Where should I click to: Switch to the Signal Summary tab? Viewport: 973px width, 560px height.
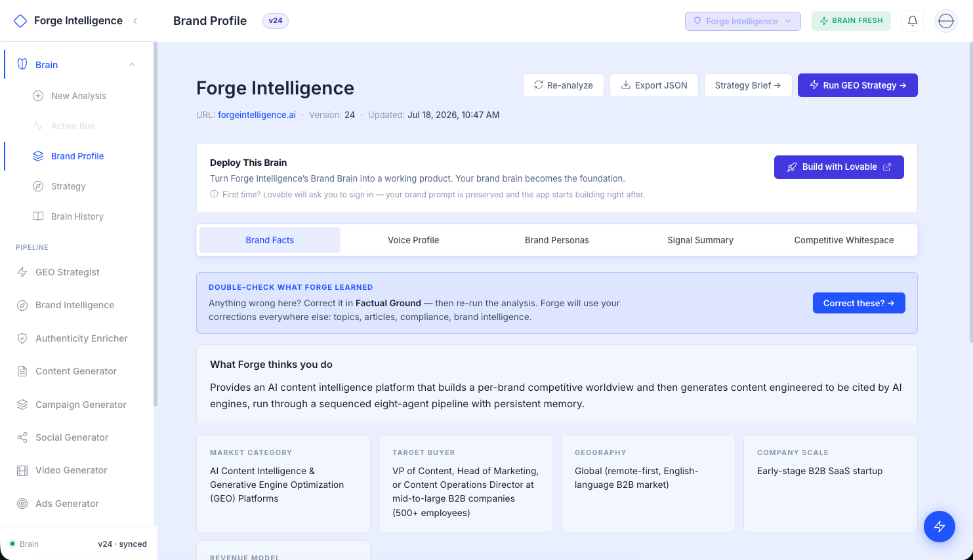pos(700,240)
